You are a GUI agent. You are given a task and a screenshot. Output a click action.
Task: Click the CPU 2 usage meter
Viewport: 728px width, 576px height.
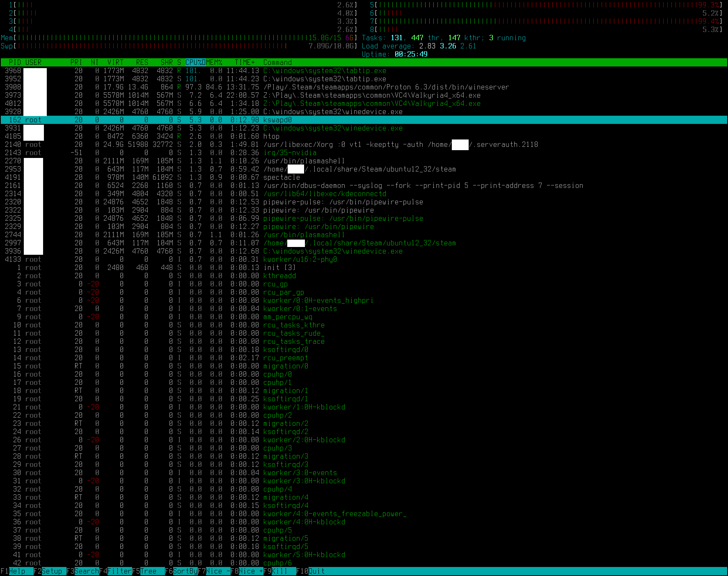(x=183, y=13)
